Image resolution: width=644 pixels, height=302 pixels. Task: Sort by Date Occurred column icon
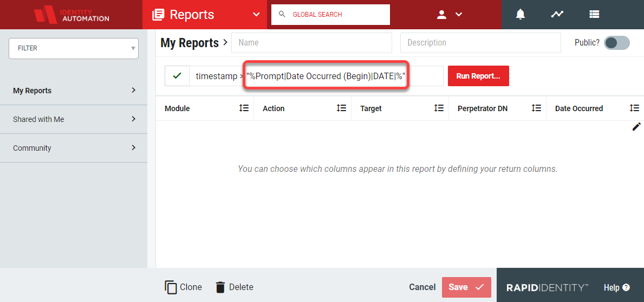click(x=634, y=108)
